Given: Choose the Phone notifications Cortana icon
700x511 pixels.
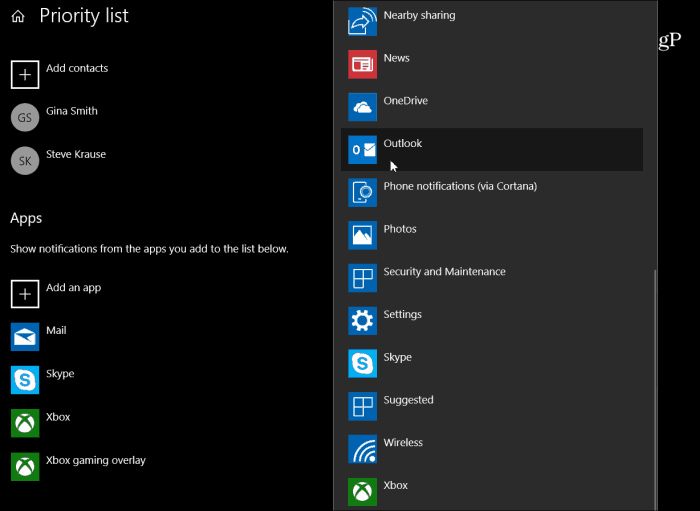Looking at the screenshot, I should (362, 193).
